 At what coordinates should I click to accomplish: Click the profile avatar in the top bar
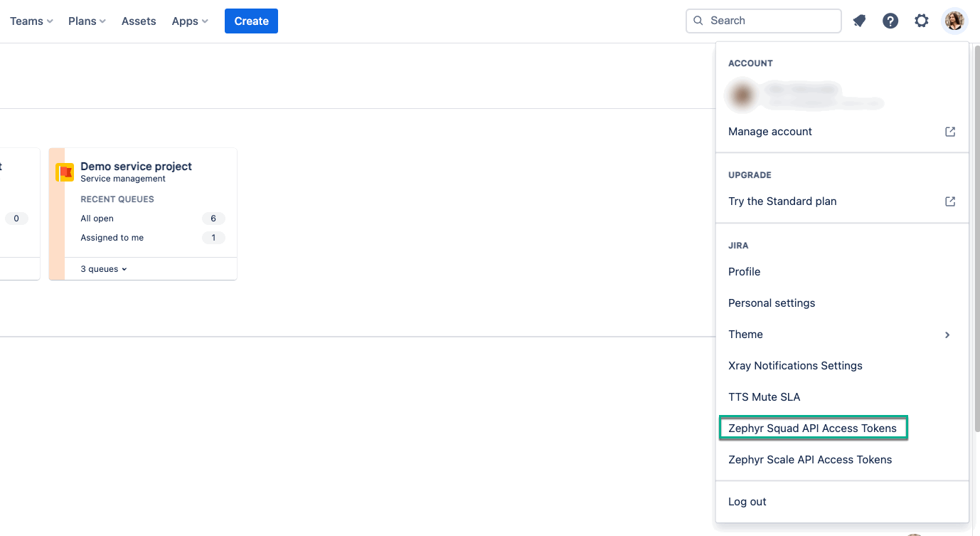click(954, 21)
